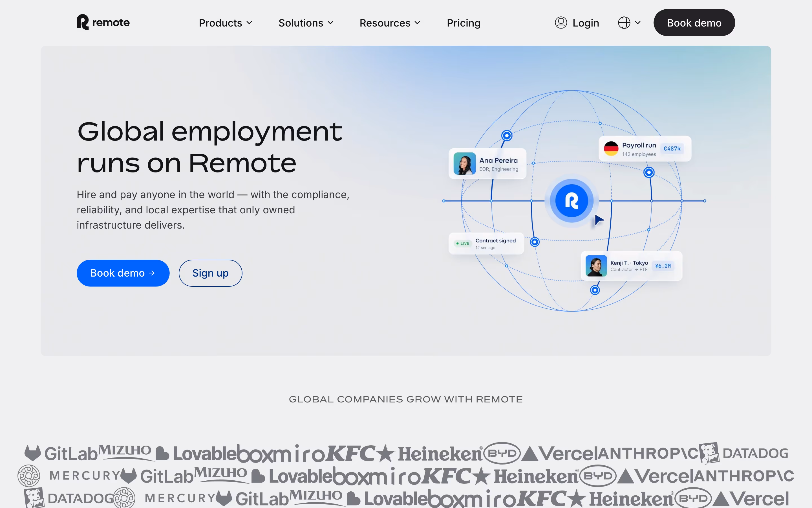Select the Ana Pereira card
This screenshot has height=508, width=812.
487,164
